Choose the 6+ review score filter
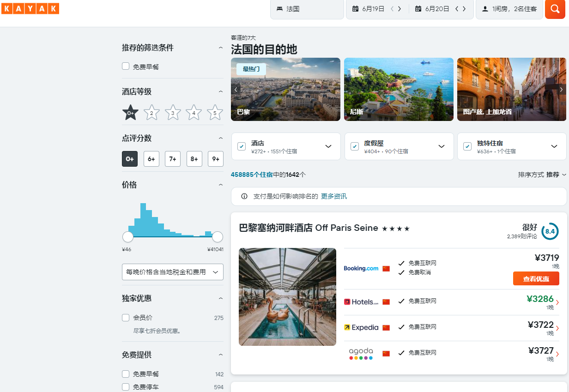Screen dimensions: 569x392 point(151,159)
